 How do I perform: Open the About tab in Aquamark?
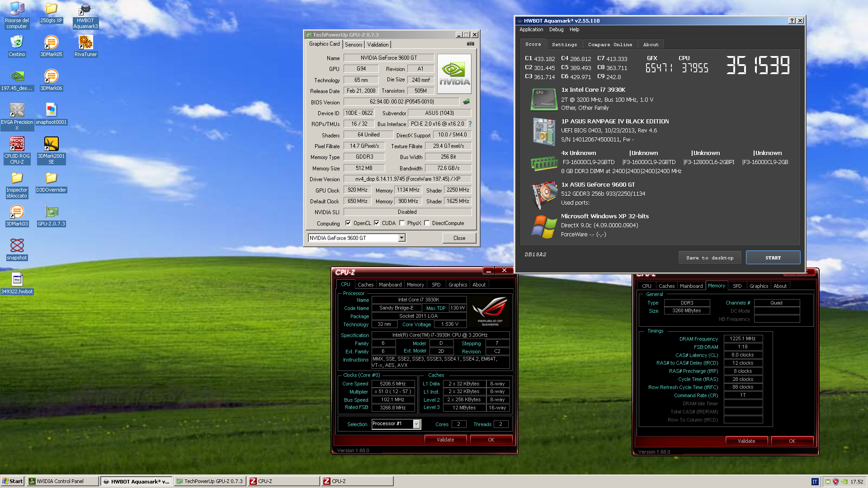click(x=651, y=44)
